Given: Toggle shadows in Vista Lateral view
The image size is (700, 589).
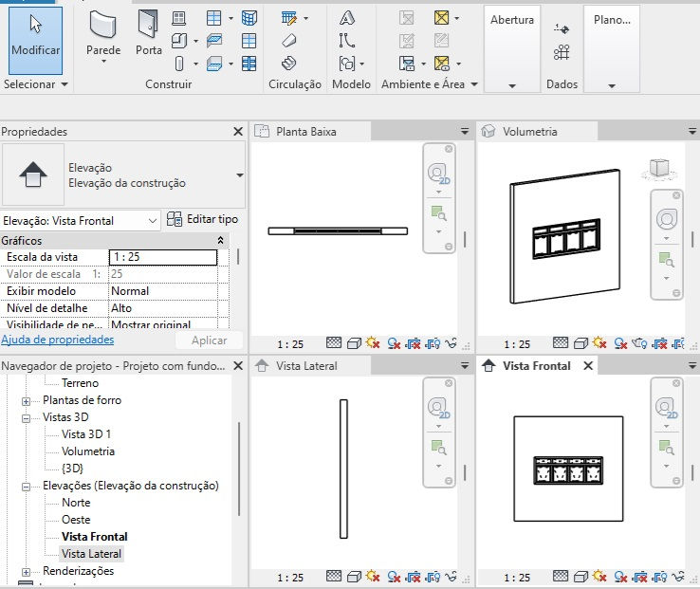Looking at the screenshot, I should click(394, 577).
